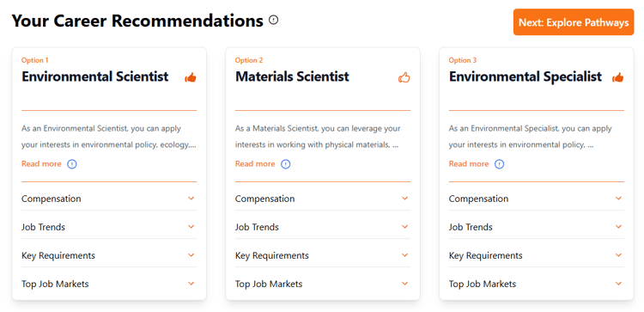Click chevron for Materials Scientist Top Job Markets
This screenshot has height=312, width=644.
[405, 284]
